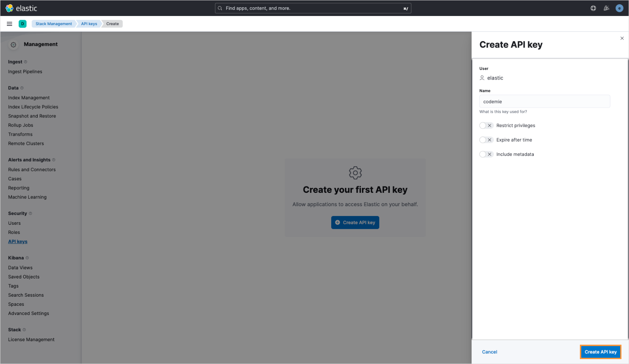Open the main navigation hamburger menu
629x364 pixels.
coord(9,24)
